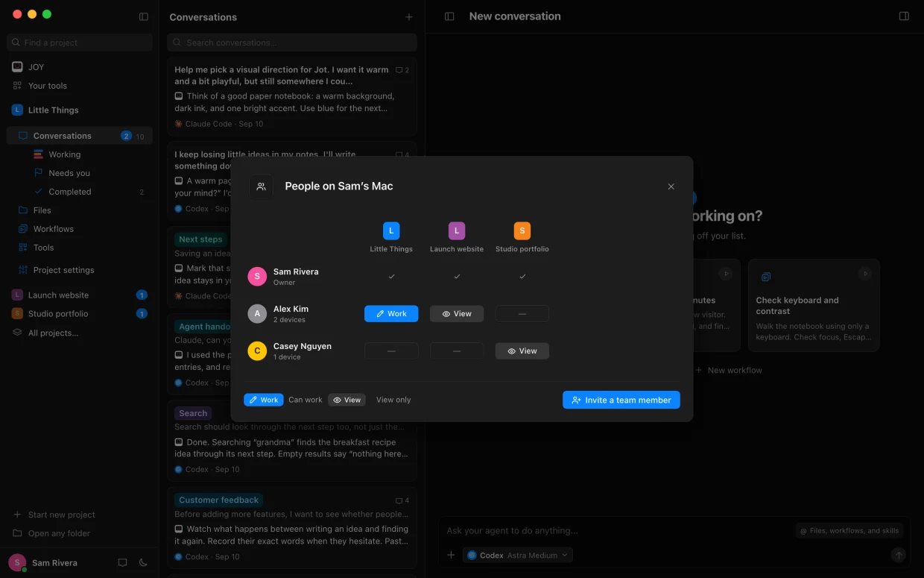924x578 pixels.
Task: Toggle the left sidebar panel icon
Action: [144, 16]
